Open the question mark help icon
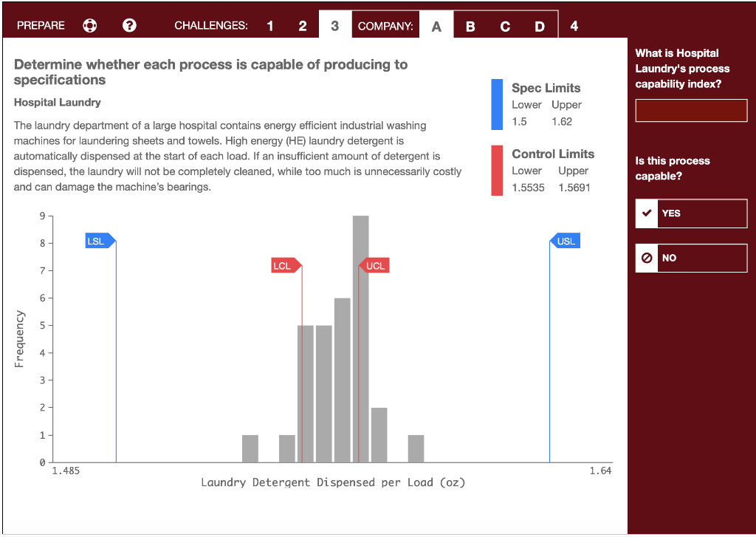Image resolution: width=756 pixels, height=537 pixels. pos(129,25)
